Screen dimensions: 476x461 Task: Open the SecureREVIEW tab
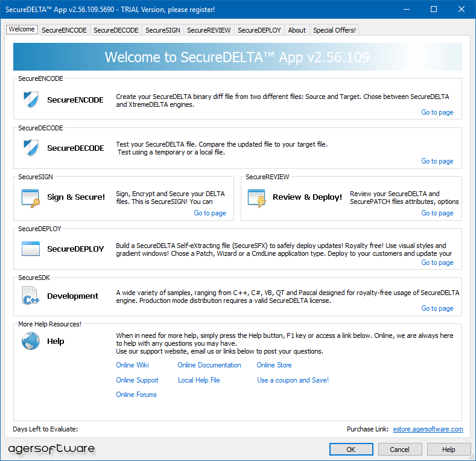pyautogui.click(x=209, y=30)
